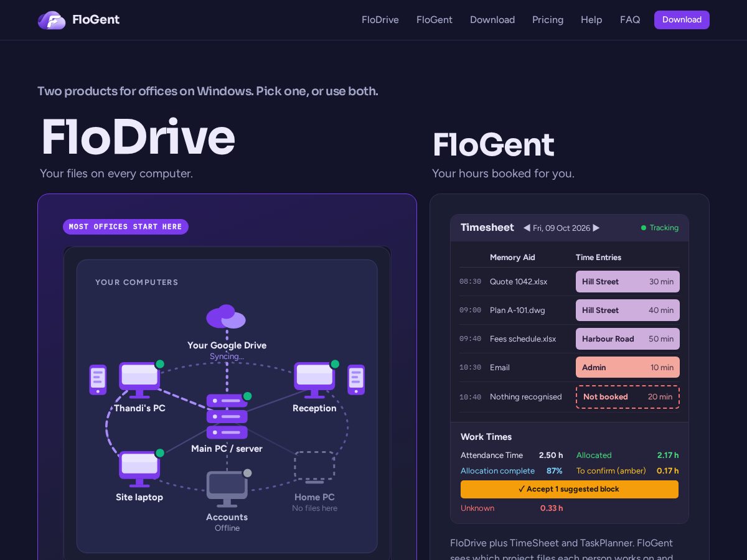Click the green status dot on Main PC
Screen dimensions: 747x560
pyautogui.click(x=247, y=396)
